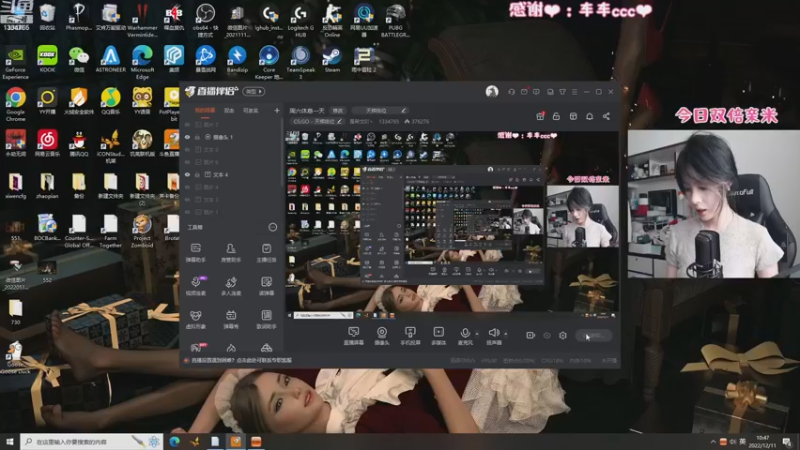Open the gift box icon above the preview

(540, 116)
